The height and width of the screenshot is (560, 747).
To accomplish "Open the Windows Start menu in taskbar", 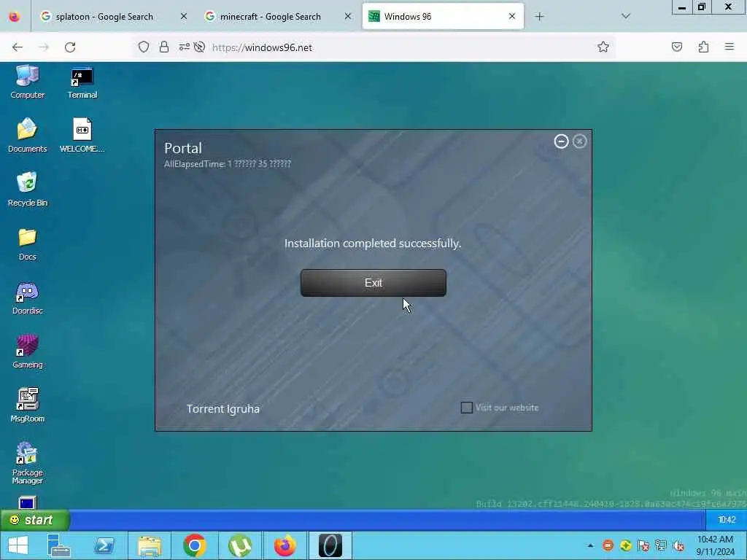I will [x=18, y=545].
